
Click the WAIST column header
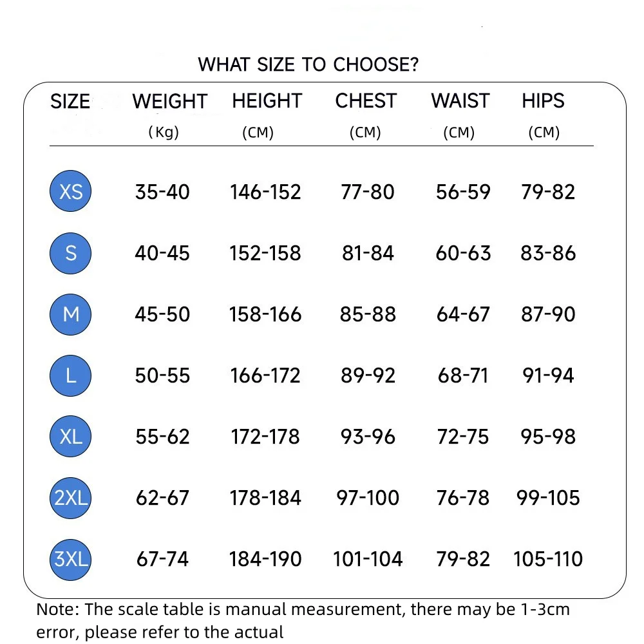(460, 100)
